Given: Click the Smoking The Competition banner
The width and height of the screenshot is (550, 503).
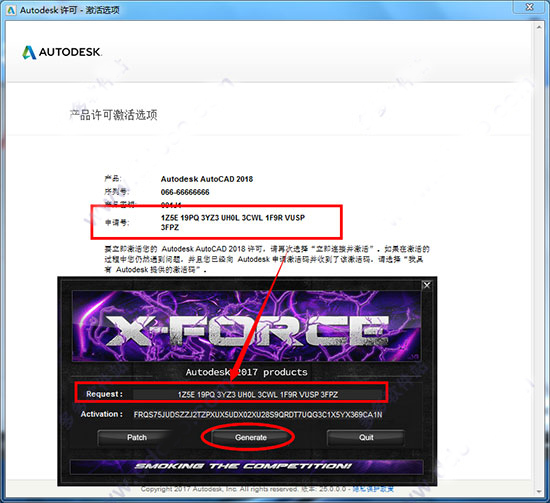Looking at the screenshot, I should 247,467.
